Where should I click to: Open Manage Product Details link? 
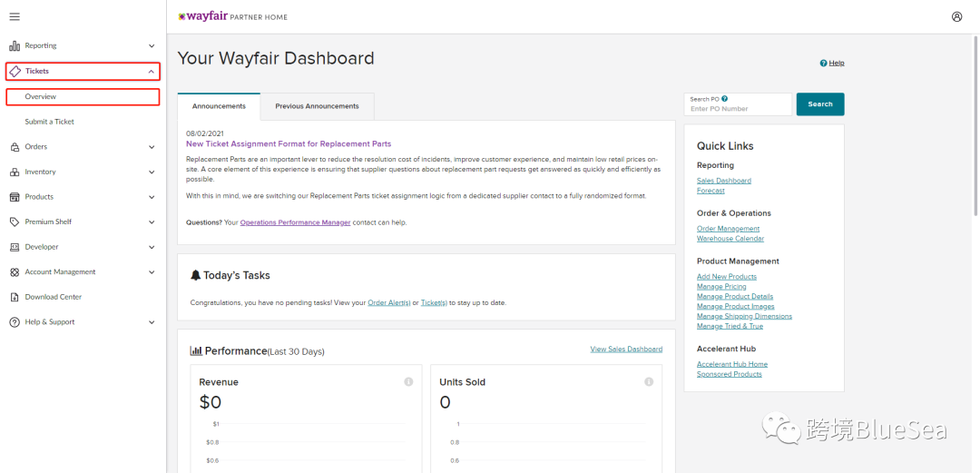tap(735, 297)
